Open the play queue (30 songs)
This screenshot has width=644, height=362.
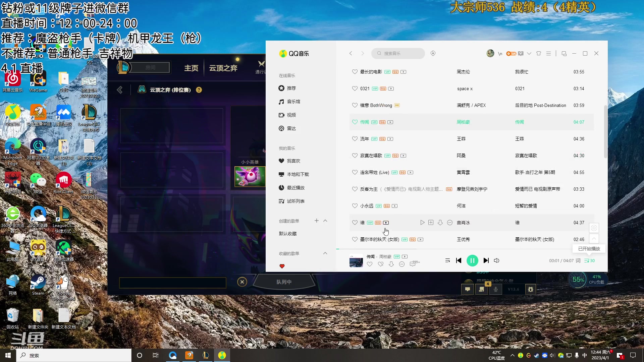pyautogui.click(x=589, y=260)
